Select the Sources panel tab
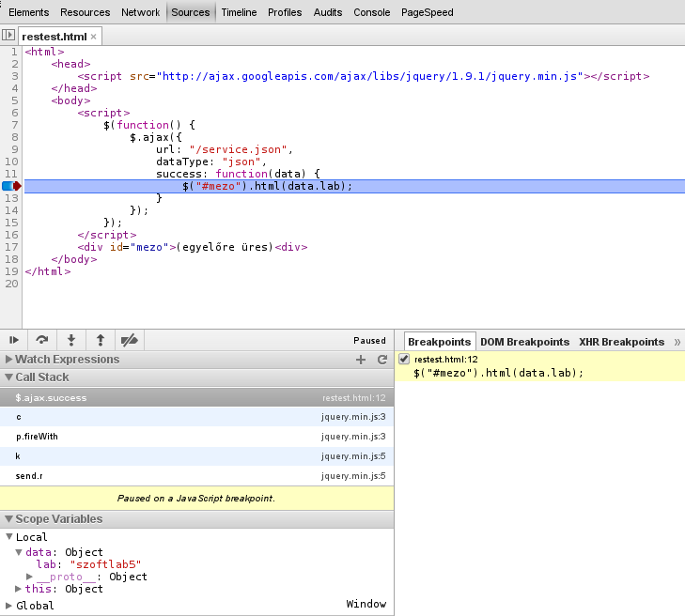Screen dimensions: 685x616 pos(191,12)
